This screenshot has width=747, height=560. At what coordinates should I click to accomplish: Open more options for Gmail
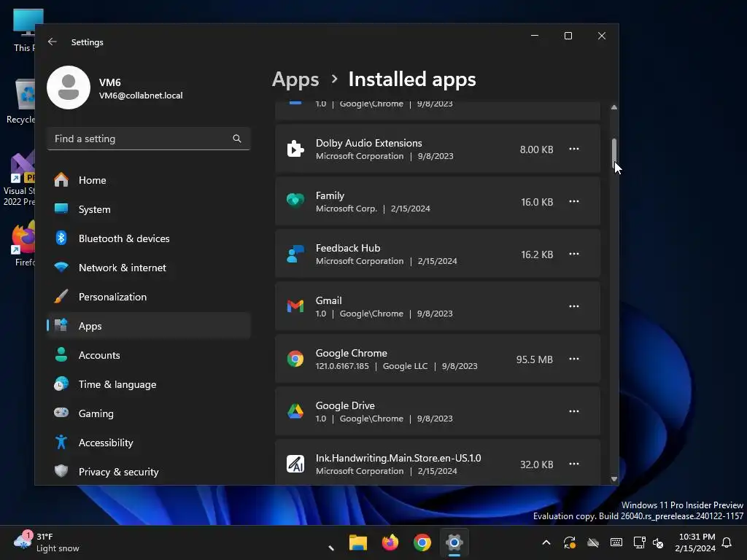click(573, 306)
